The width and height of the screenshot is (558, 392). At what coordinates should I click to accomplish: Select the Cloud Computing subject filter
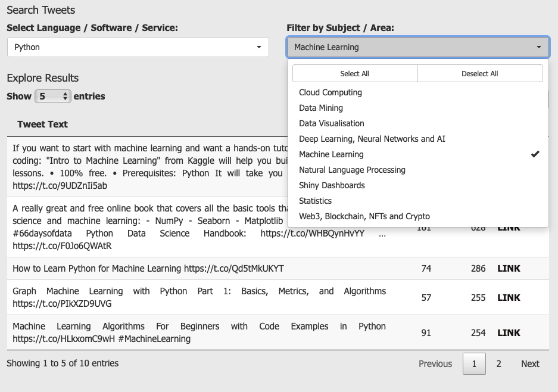click(330, 92)
